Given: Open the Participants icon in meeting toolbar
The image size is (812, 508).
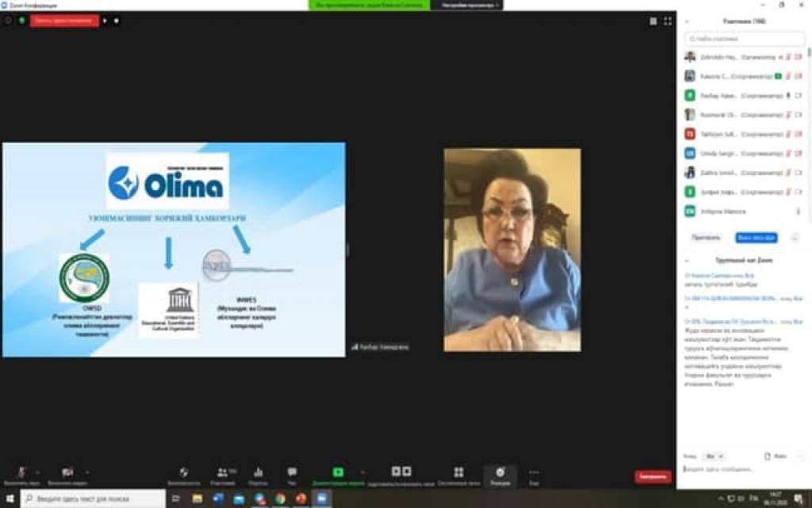Looking at the screenshot, I should click(223, 472).
